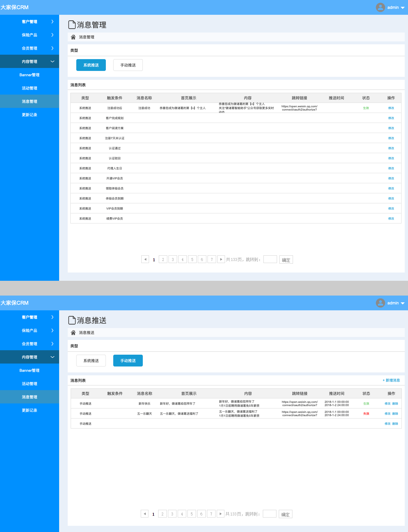Open admin dropdown arrow on 消息管理 page

tap(402, 8)
